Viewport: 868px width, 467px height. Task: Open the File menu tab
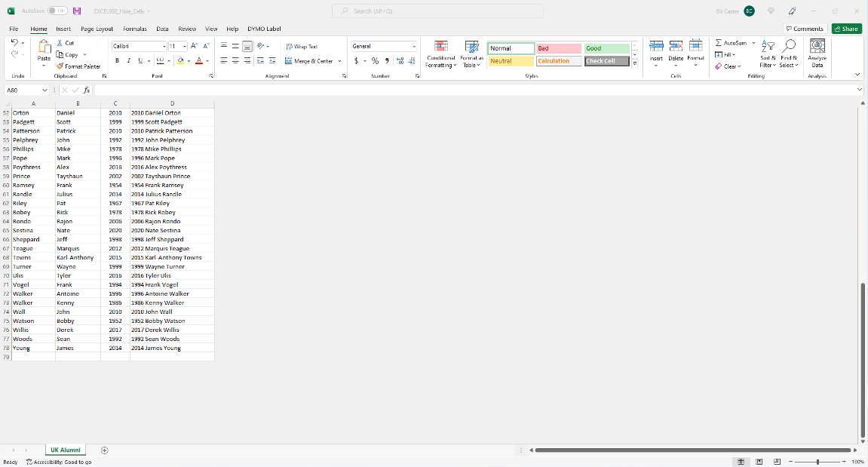pyautogui.click(x=14, y=29)
